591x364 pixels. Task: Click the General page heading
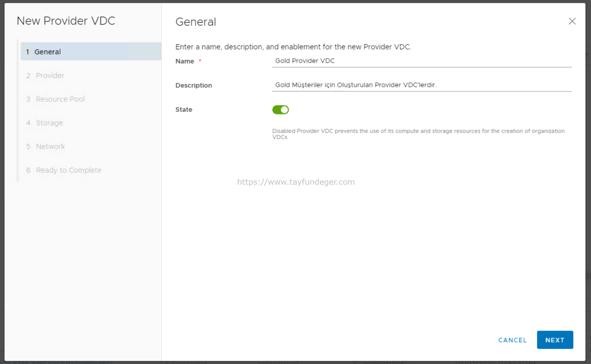point(195,22)
